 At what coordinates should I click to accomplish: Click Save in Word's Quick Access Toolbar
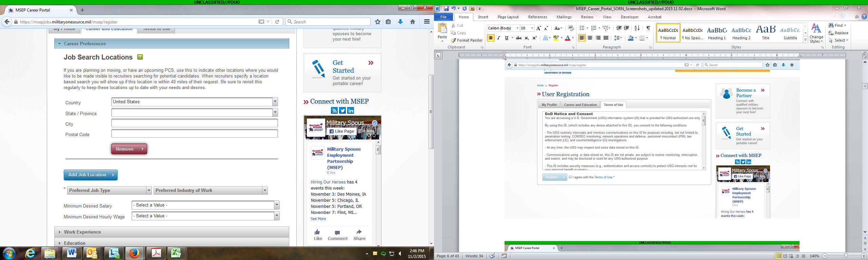446,8
